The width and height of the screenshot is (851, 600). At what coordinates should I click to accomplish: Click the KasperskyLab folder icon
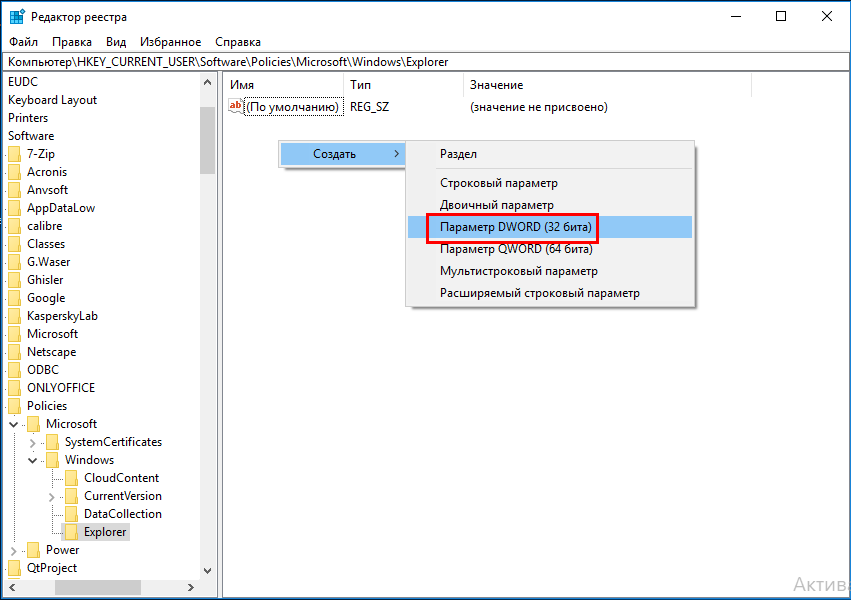click(15, 316)
